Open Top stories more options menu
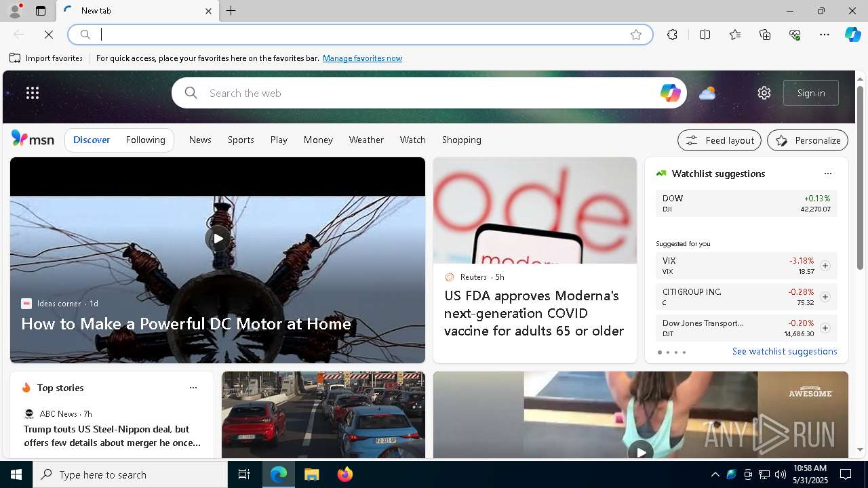Screen dimensions: 868x488 tap(193, 388)
